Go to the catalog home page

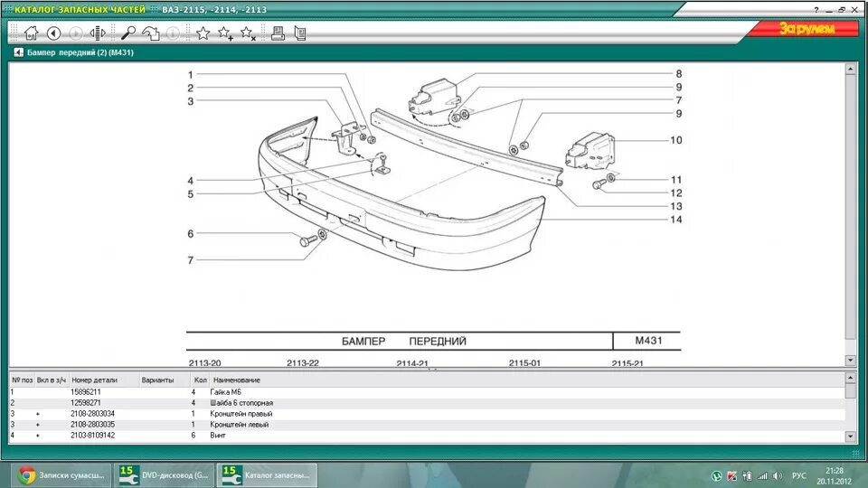tap(32, 33)
